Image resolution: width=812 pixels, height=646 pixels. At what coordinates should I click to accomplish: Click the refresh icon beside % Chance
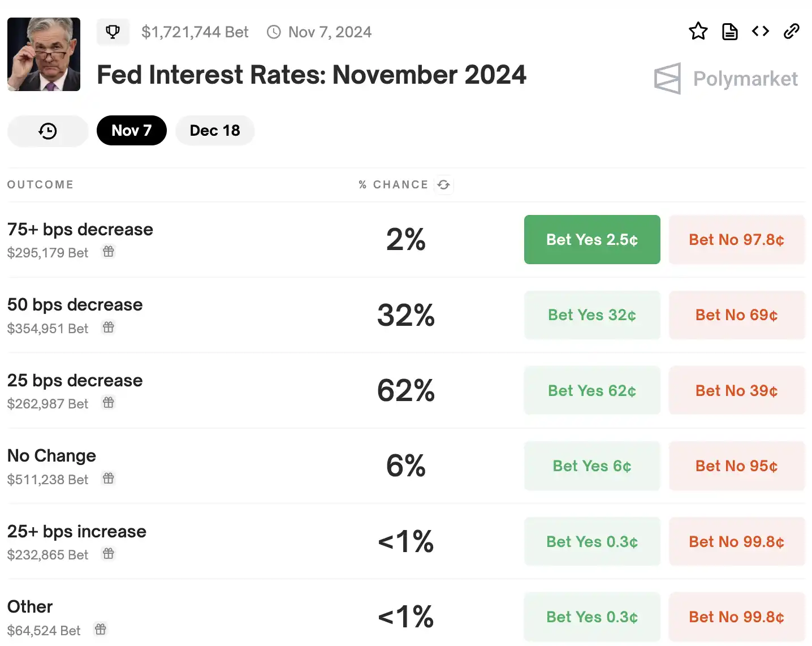pos(444,185)
